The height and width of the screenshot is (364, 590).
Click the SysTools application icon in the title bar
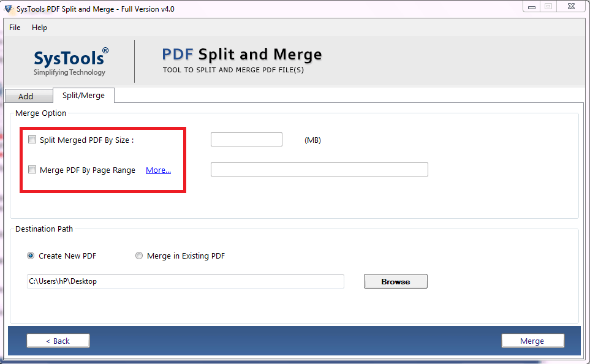[x=9, y=7]
